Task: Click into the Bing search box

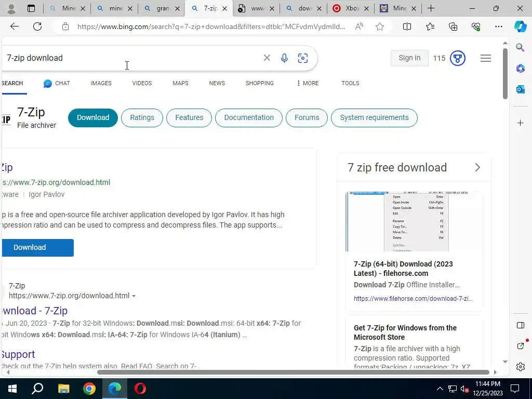Action: (132, 58)
